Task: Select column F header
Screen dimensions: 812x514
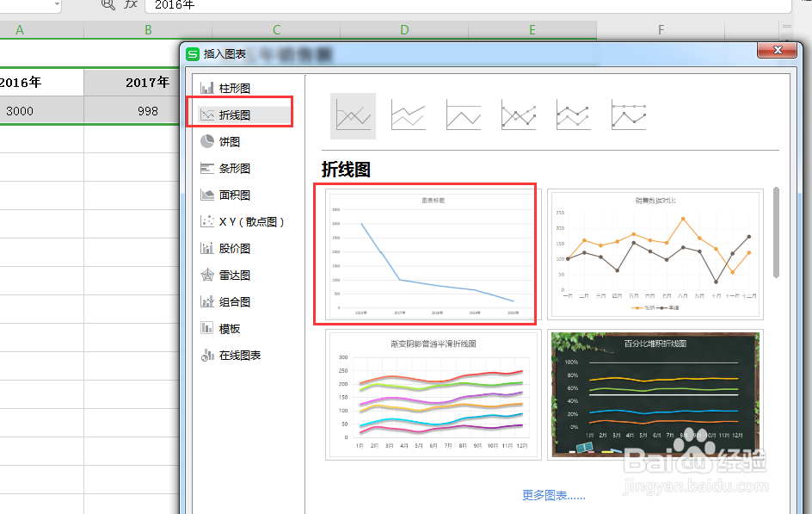Action: 661,30
